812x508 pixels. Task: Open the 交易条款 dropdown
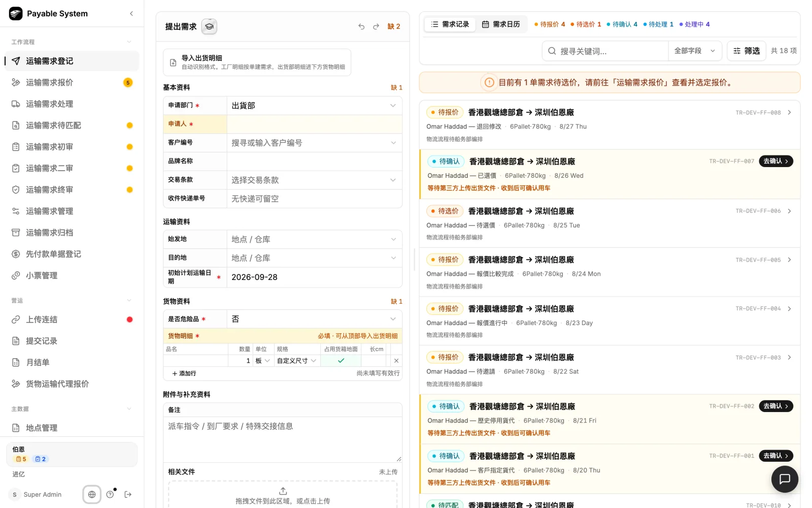point(314,180)
